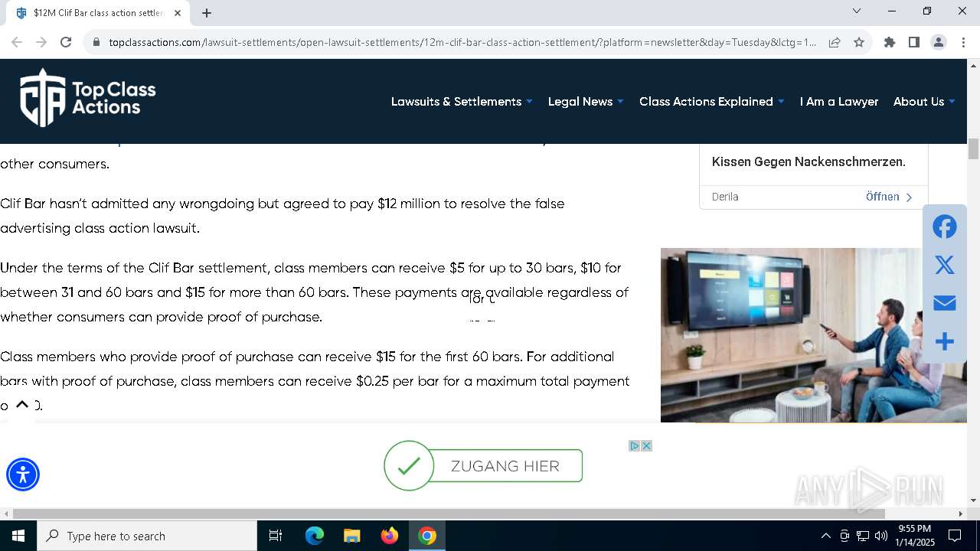Open Chrome three-dot menu
980x551 pixels.
[x=963, y=42]
